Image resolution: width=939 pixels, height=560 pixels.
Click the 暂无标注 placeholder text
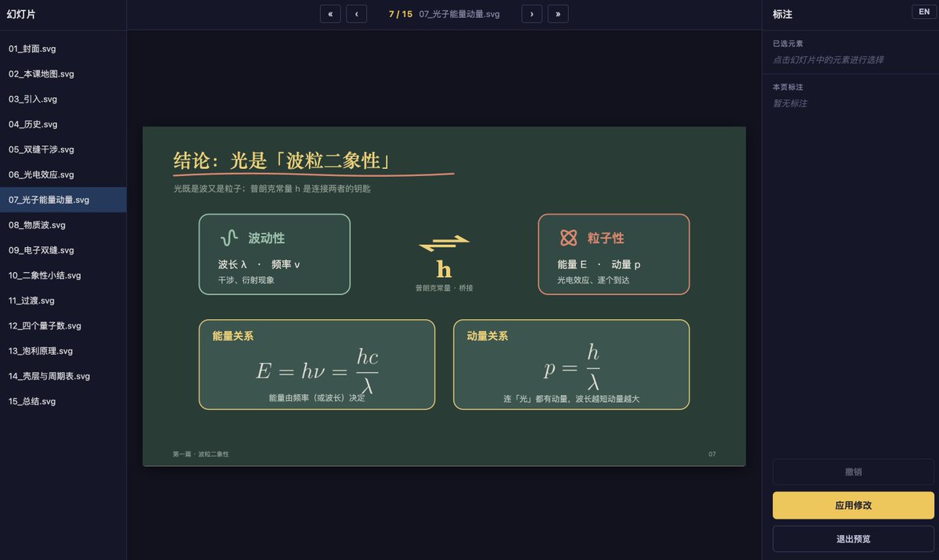click(790, 103)
